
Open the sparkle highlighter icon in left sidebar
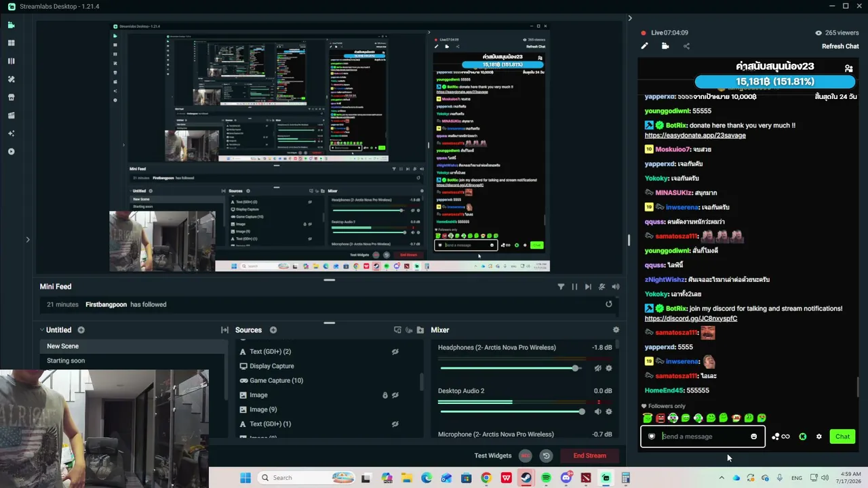11,134
